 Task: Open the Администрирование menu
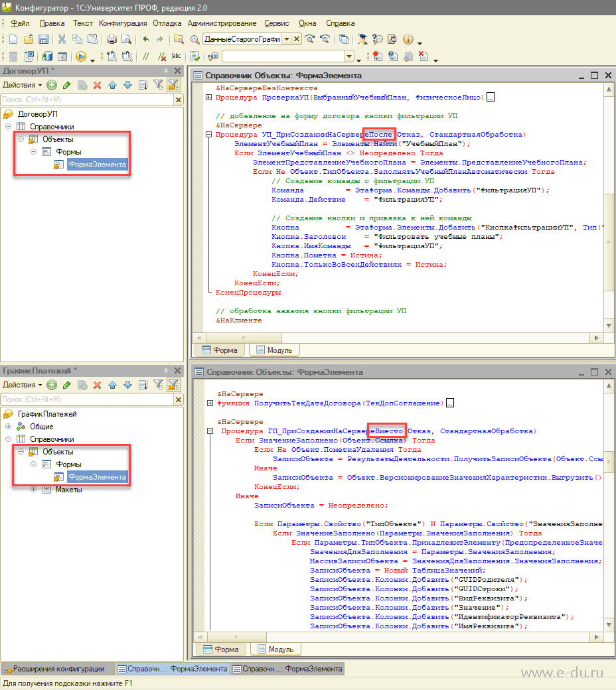coord(222,23)
